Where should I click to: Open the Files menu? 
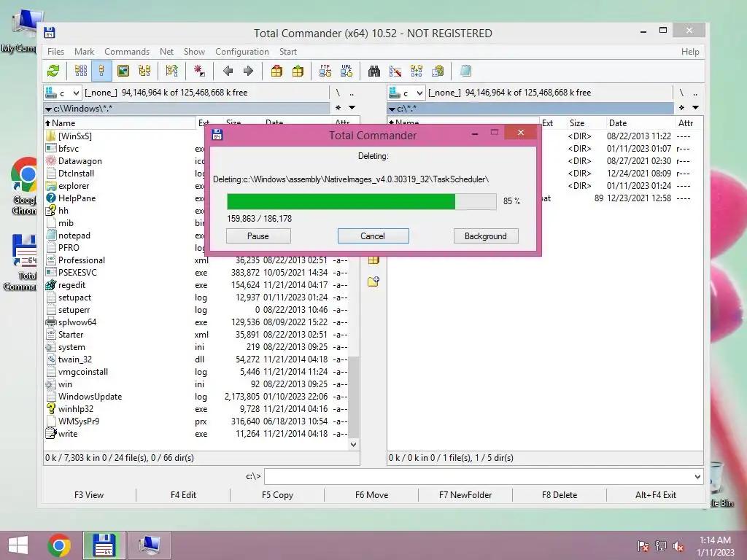[55, 52]
